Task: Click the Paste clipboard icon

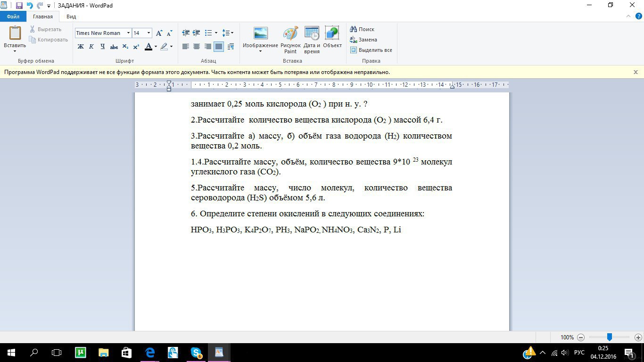Action: point(15,34)
